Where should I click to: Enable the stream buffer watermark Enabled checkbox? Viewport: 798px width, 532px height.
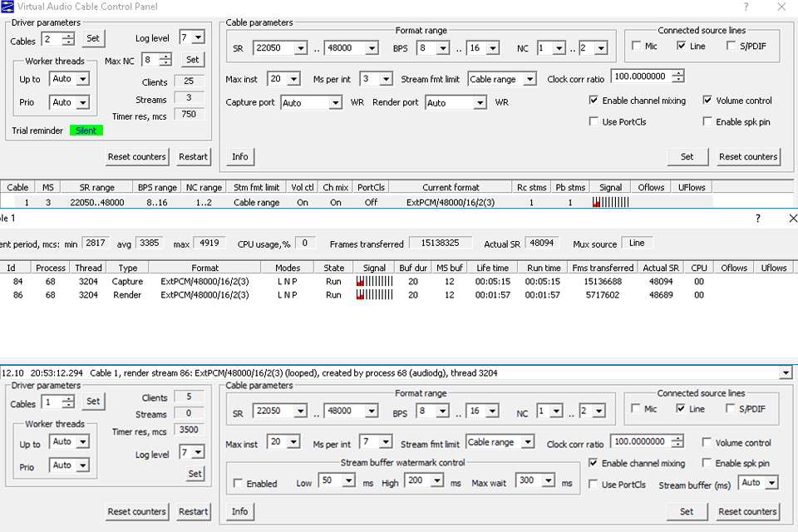pos(239,483)
